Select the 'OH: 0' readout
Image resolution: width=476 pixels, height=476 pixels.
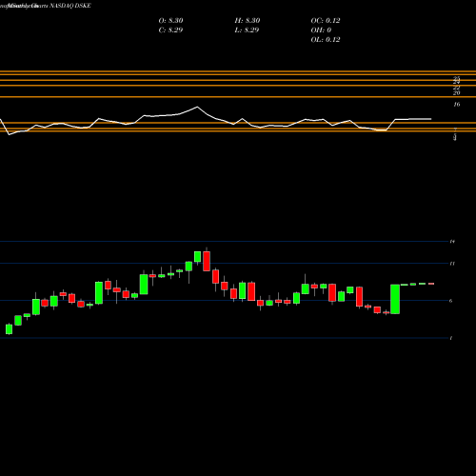[321, 30]
